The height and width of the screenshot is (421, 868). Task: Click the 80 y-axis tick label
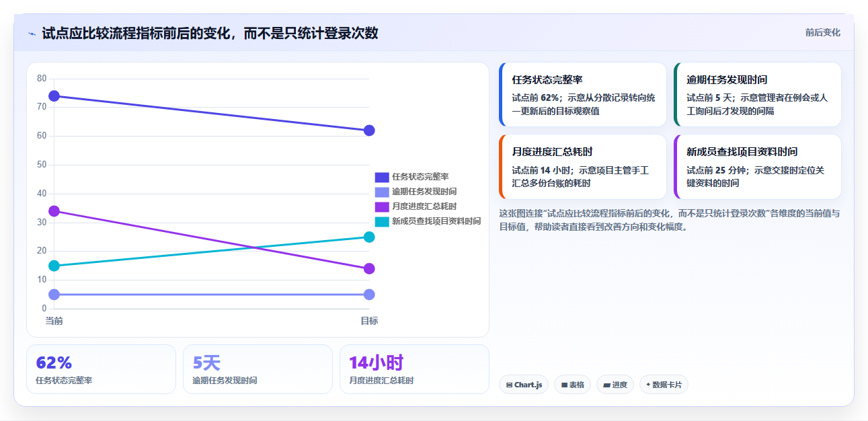(42, 79)
